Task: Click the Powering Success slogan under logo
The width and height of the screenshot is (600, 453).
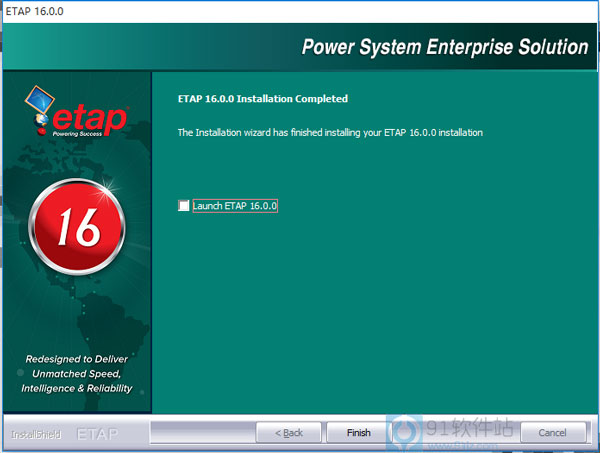Action: pyautogui.click(x=93, y=132)
